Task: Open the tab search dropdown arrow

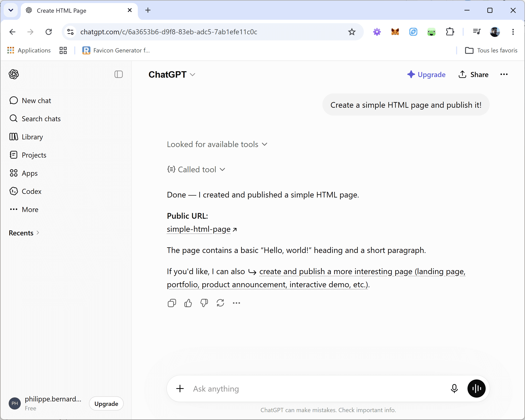Action: click(11, 10)
